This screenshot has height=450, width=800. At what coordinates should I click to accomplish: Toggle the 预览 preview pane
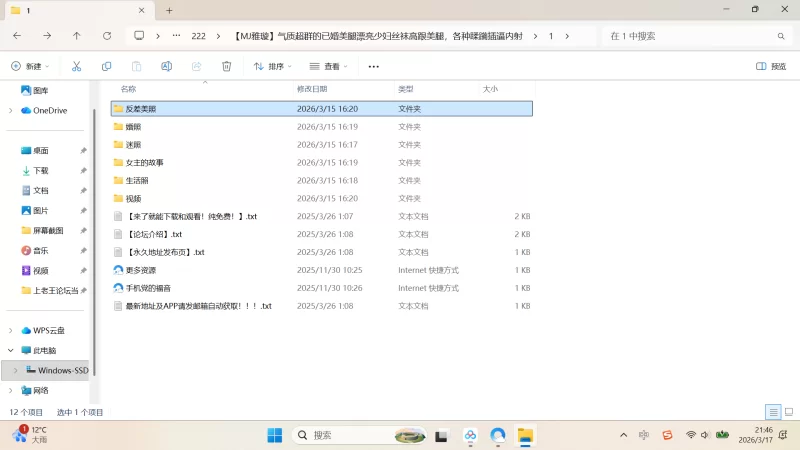(x=770, y=66)
